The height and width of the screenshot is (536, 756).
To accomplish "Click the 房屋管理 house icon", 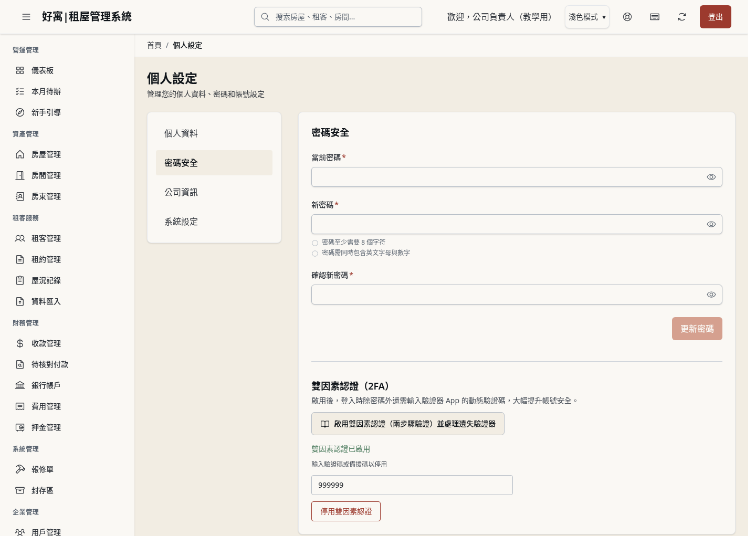I will click(20, 154).
